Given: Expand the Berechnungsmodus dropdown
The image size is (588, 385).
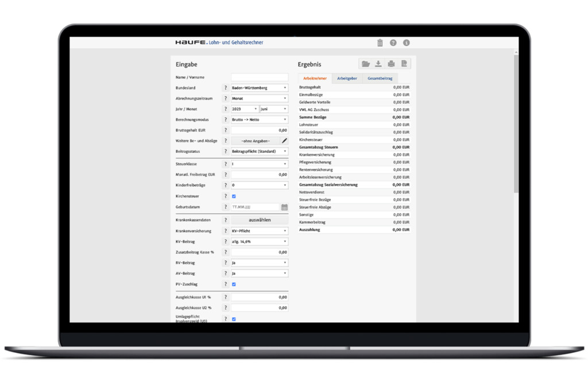Looking at the screenshot, I should (x=260, y=120).
